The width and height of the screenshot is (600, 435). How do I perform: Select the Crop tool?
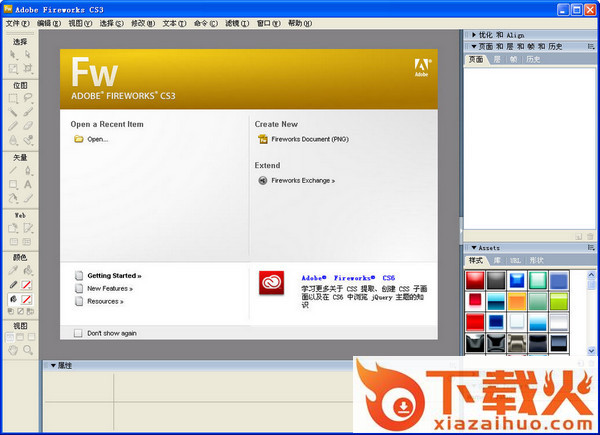(x=28, y=68)
